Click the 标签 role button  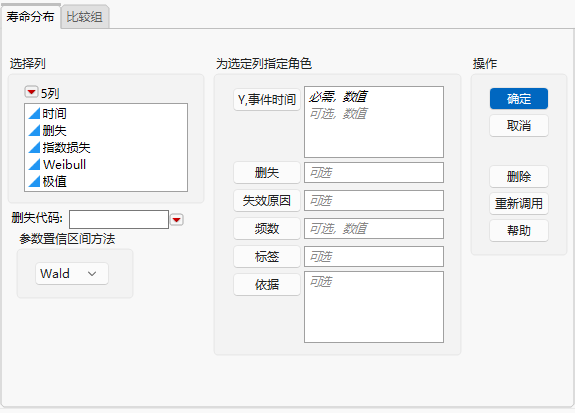(x=267, y=256)
